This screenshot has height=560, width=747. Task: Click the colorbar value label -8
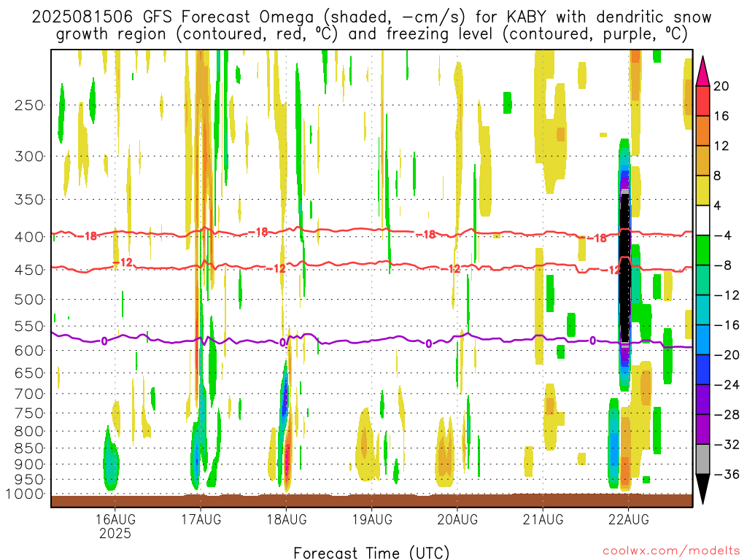tap(722, 265)
